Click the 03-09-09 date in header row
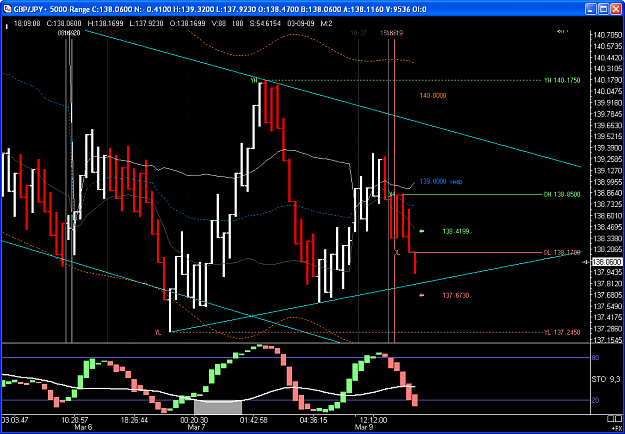Screen dimensions: 625x434 pos(301,24)
